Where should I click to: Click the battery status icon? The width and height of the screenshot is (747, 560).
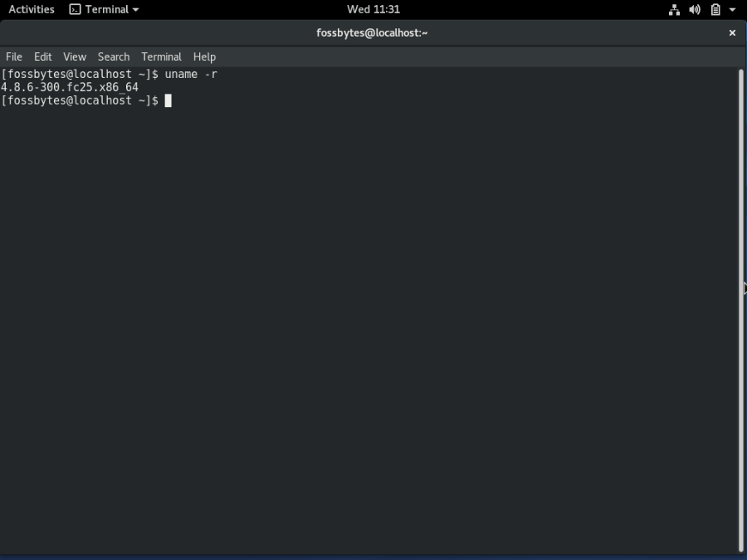coord(715,10)
